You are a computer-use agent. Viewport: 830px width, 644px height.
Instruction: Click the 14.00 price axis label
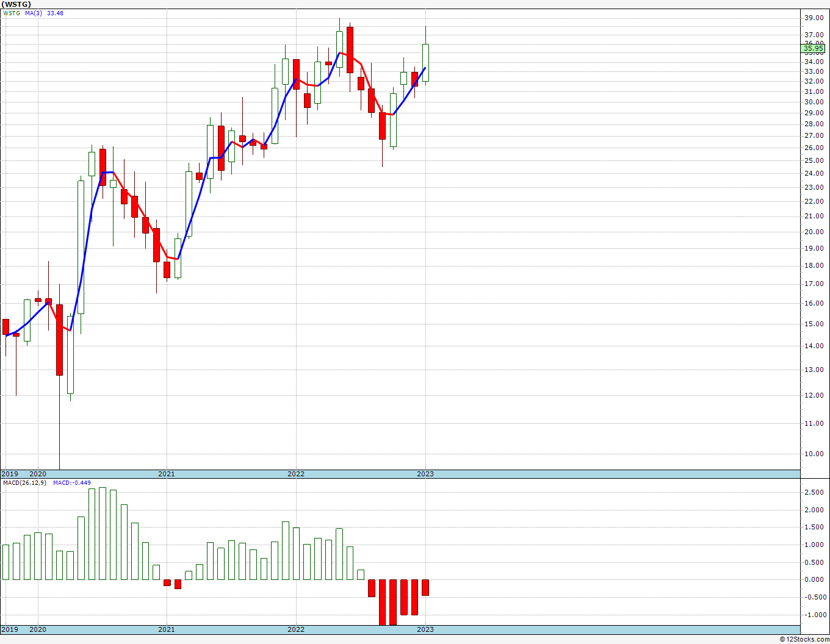[814, 346]
